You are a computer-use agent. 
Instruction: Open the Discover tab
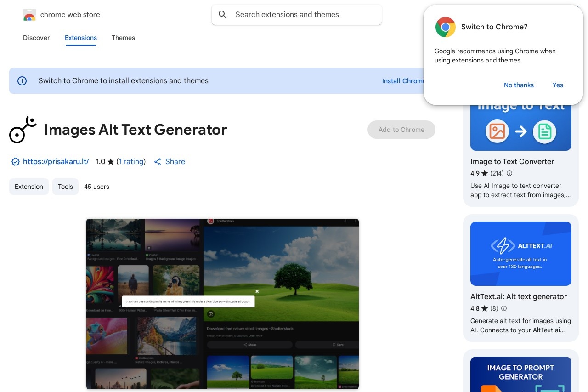tap(36, 38)
